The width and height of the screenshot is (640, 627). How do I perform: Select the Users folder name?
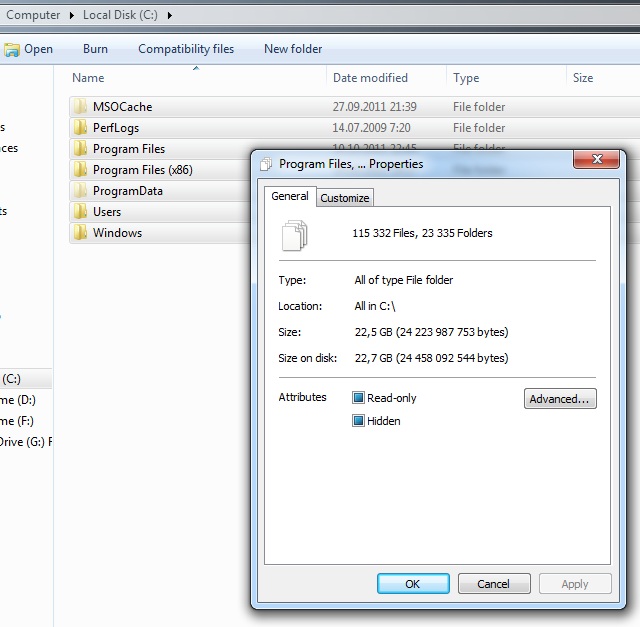(x=107, y=211)
